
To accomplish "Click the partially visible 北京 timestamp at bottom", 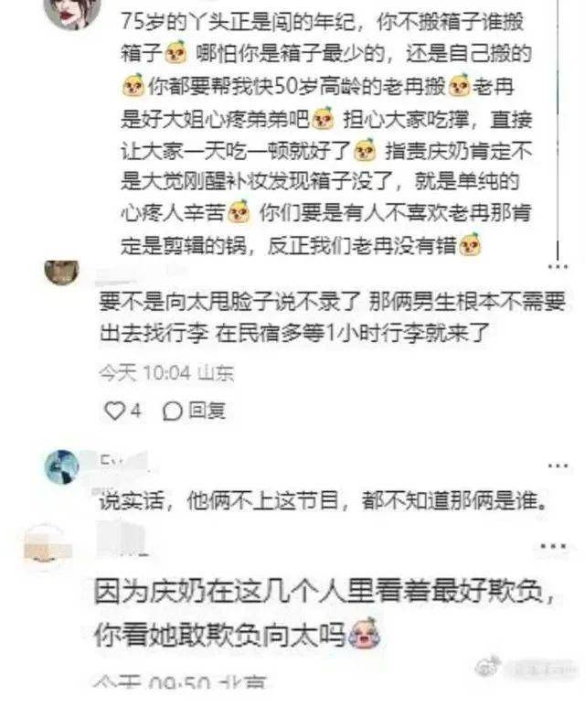I will tap(179, 682).
